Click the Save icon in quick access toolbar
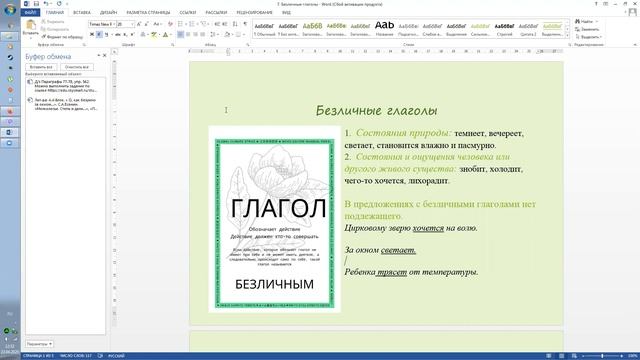640x360 pixels. pos(36,4)
